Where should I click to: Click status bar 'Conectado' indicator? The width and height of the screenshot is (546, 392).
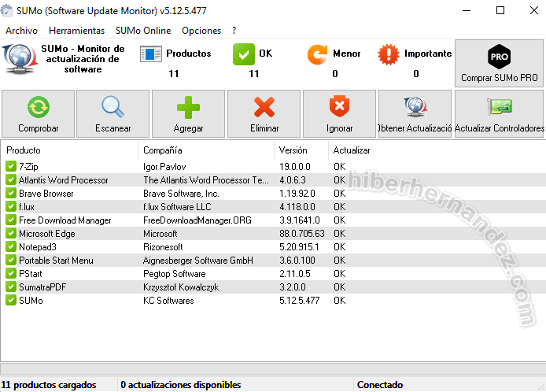380,385
